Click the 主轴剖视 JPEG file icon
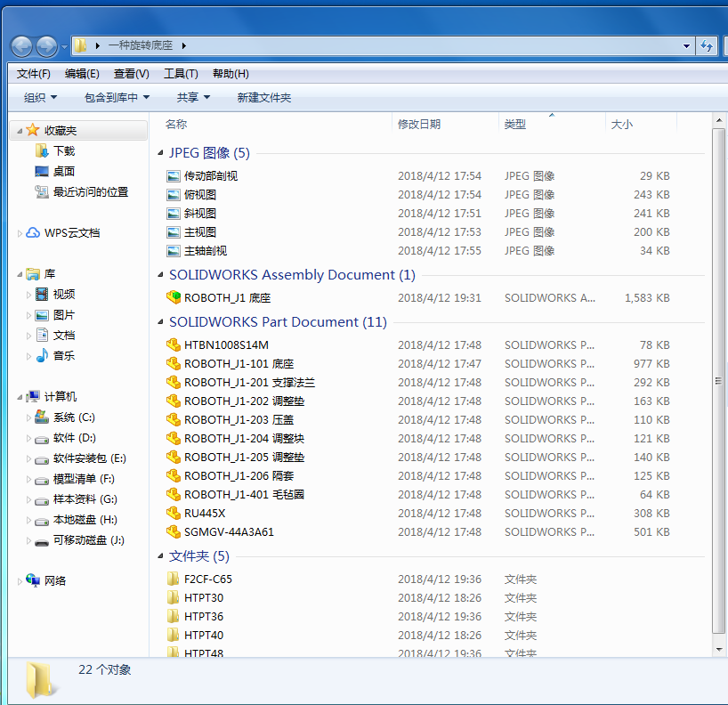Image resolution: width=728 pixels, height=705 pixels. point(174,251)
